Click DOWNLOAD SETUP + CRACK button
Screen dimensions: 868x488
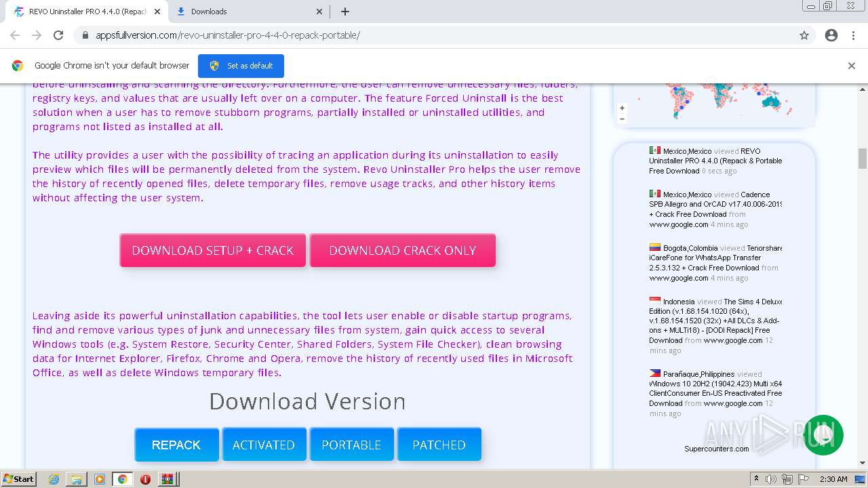(213, 250)
